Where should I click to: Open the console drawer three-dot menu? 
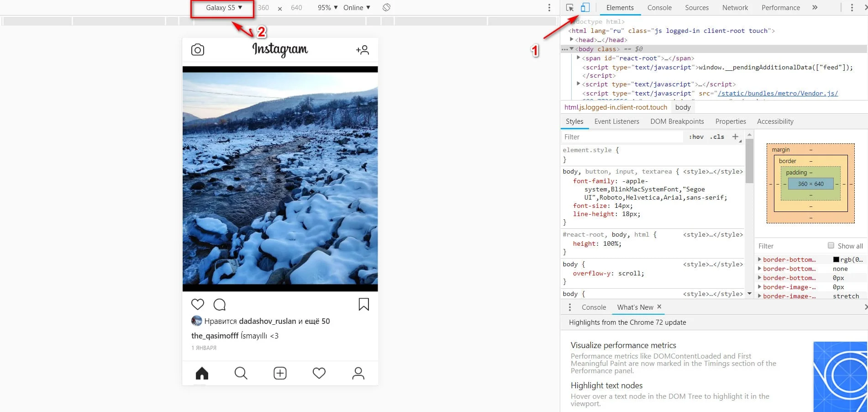click(x=569, y=307)
